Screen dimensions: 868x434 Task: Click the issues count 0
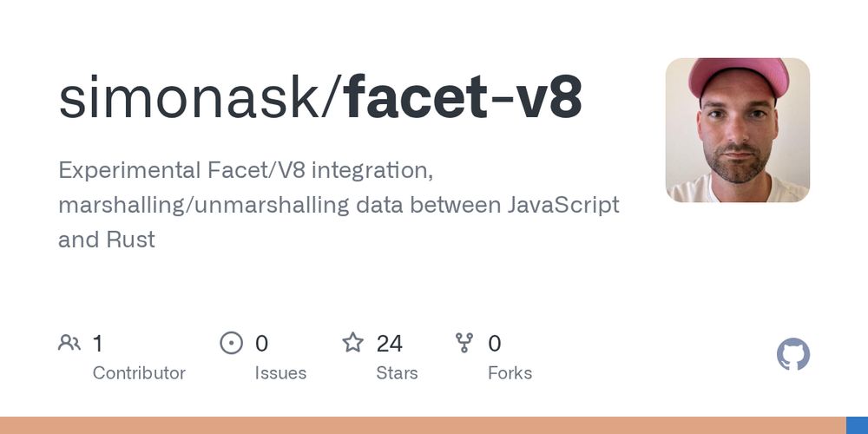pos(261,344)
